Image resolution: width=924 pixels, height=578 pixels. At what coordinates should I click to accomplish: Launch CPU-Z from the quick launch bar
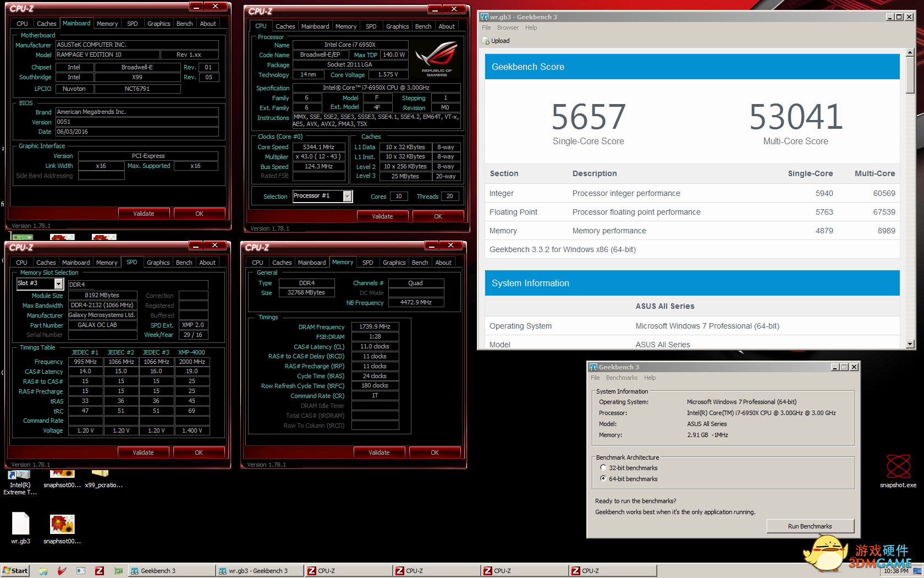pyautogui.click(x=100, y=571)
